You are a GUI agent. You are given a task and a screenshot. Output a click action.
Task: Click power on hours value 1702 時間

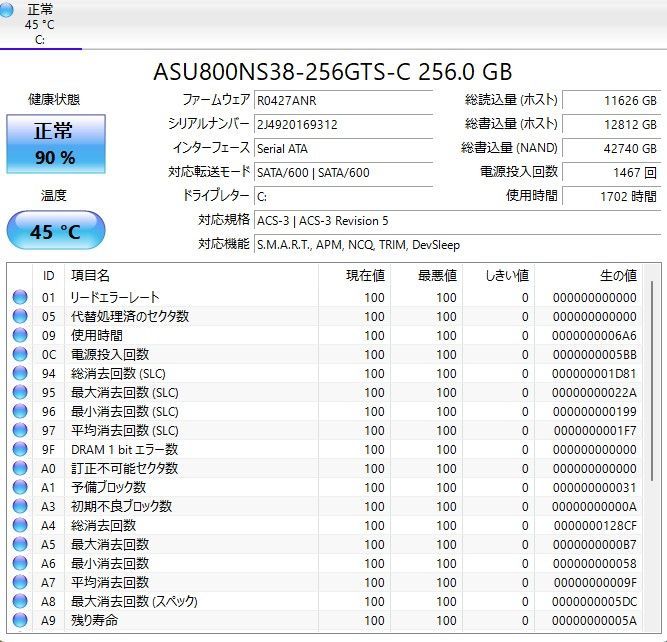click(611, 196)
